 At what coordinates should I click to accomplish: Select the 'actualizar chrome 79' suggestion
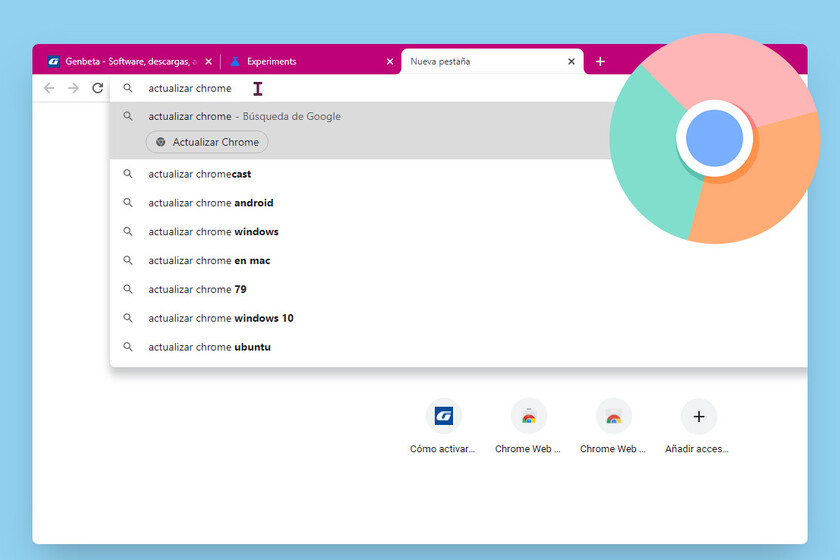[x=459, y=289]
